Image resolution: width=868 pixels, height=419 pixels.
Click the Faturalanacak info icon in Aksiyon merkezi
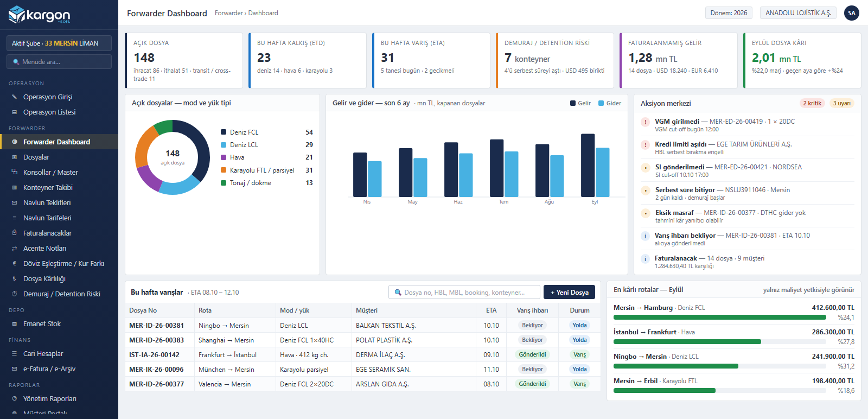pos(646,259)
